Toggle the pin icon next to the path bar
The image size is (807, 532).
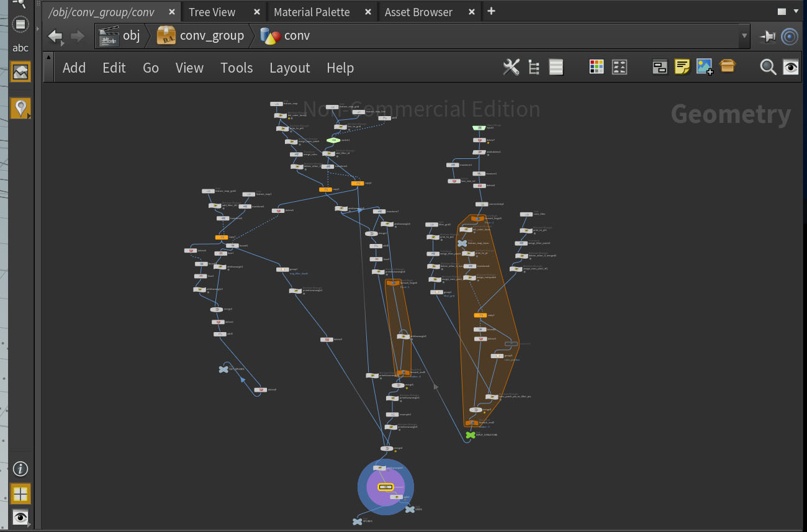pyautogui.click(x=768, y=35)
